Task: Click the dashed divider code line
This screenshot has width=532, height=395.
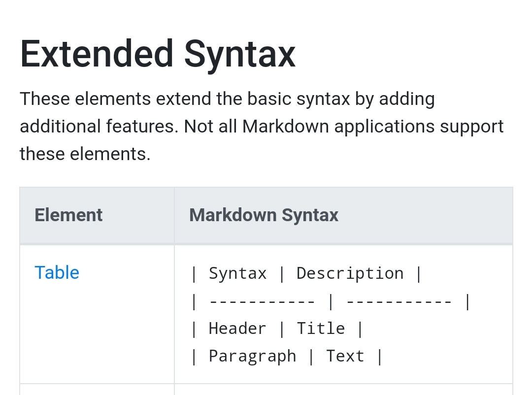Action: click(x=330, y=300)
